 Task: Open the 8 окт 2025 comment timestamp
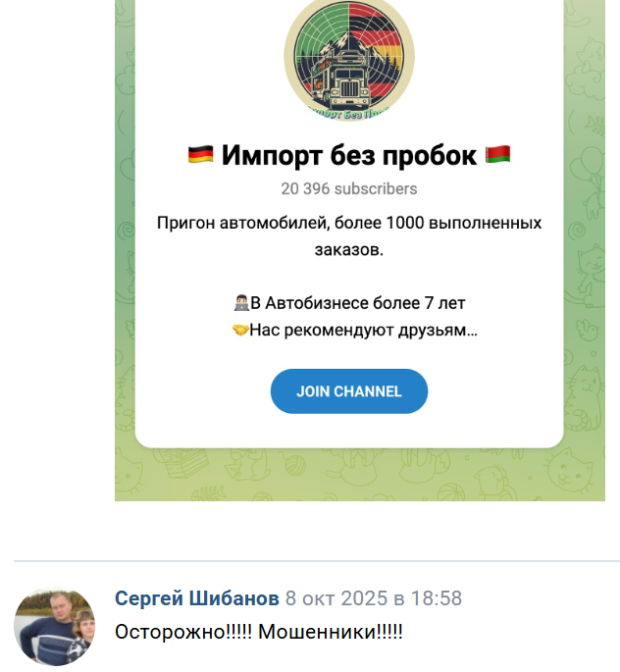(374, 598)
